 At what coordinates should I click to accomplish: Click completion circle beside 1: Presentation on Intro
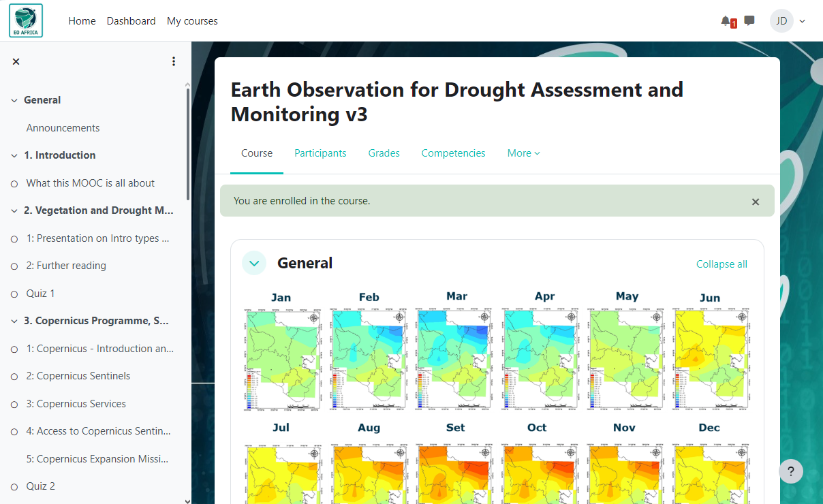pos(14,239)
